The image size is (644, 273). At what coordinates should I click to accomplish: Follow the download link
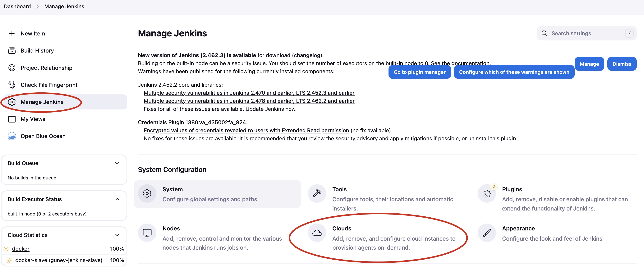(278, 55)
